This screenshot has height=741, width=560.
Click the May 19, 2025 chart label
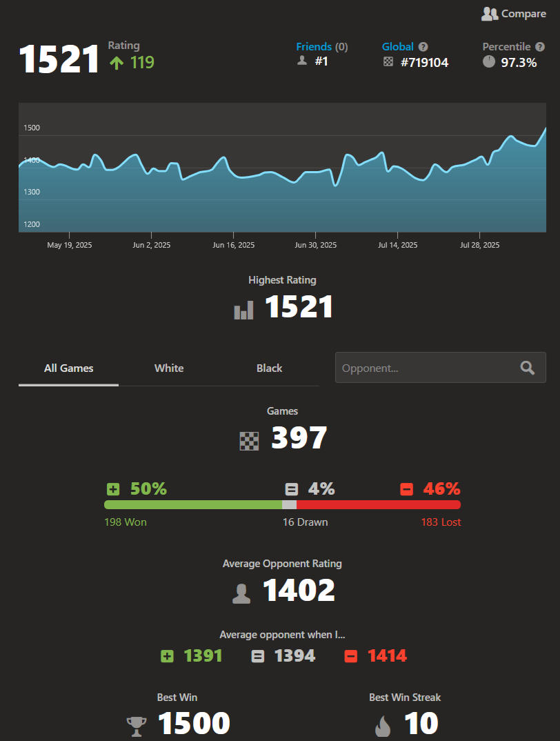pyautogui.click(x=70, y=245)
